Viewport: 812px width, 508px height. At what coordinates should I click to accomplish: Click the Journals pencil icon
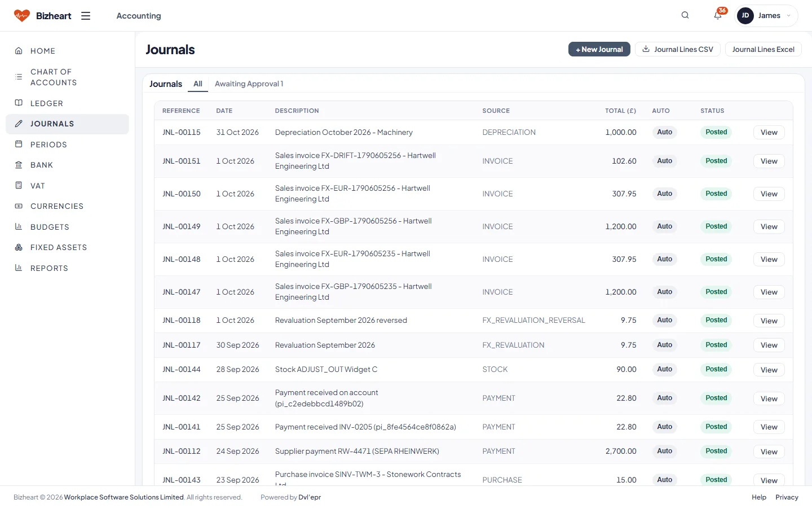point(19,124)
